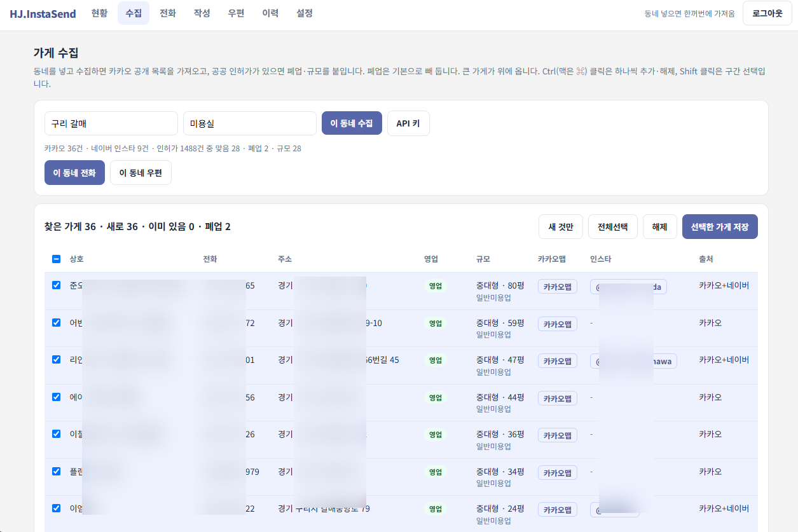The width and height of the screenshot is (798, 532).
Task: Click the 중대형 · 80평 size cell
Action: [500, 286]
